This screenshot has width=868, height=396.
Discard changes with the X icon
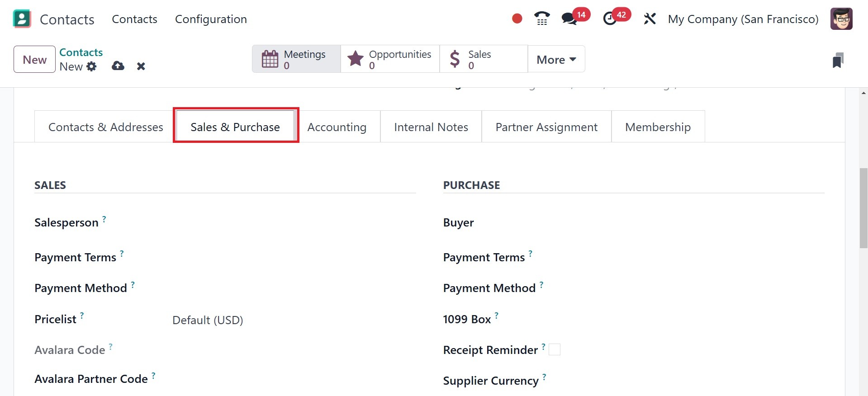(141, 66)
